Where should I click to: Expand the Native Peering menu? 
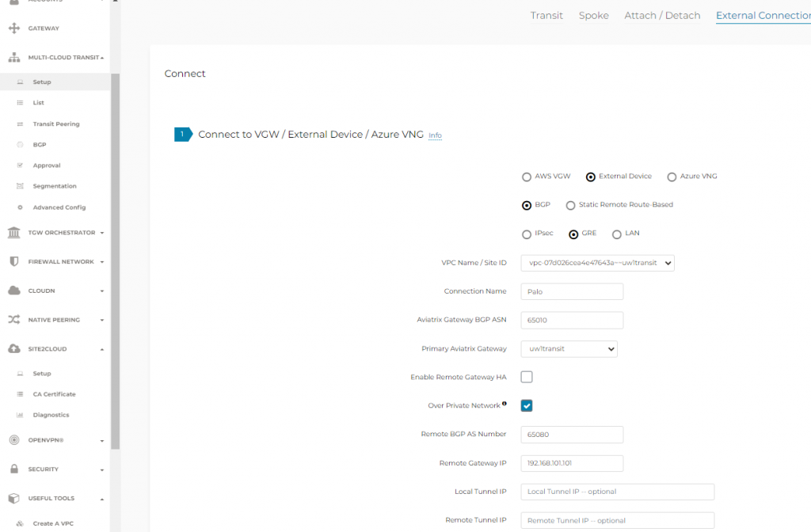pos(102,320)
